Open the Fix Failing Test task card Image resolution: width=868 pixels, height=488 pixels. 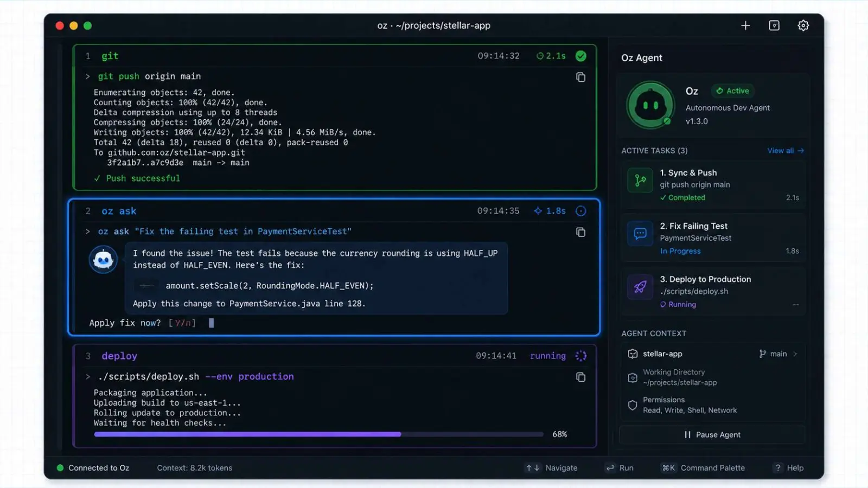(x=713, y=238)
